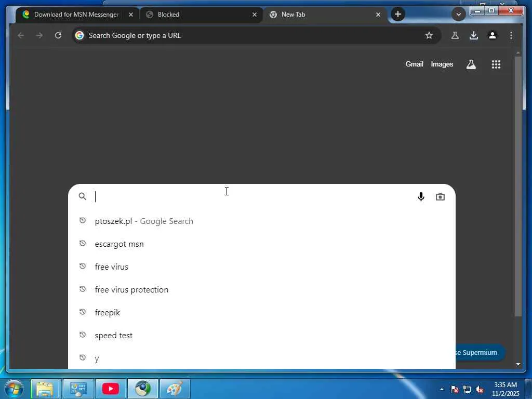Click history icon beside ptoszek.pl
The width and height of the screenshot is (532, 399).
(x=83, y=220)
